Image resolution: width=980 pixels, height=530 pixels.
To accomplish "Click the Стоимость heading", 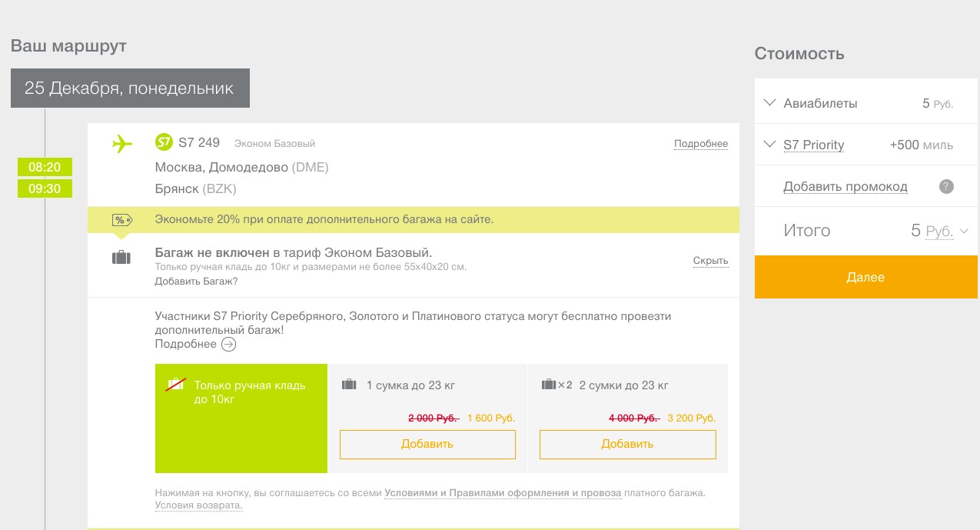I will tap(799, 54).
